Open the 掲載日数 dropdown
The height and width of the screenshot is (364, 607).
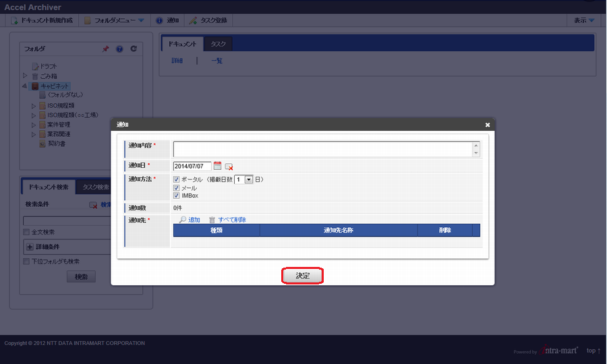click(x=244, y=179)
